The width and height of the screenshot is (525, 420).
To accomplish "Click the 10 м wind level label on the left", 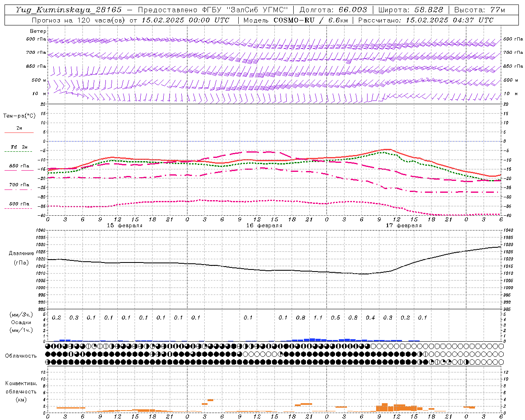I will [39, 94].
